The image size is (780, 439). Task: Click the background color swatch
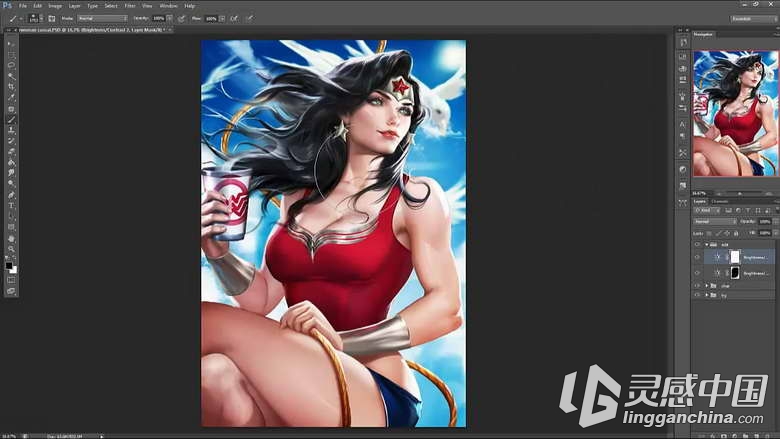coord(13,270)
